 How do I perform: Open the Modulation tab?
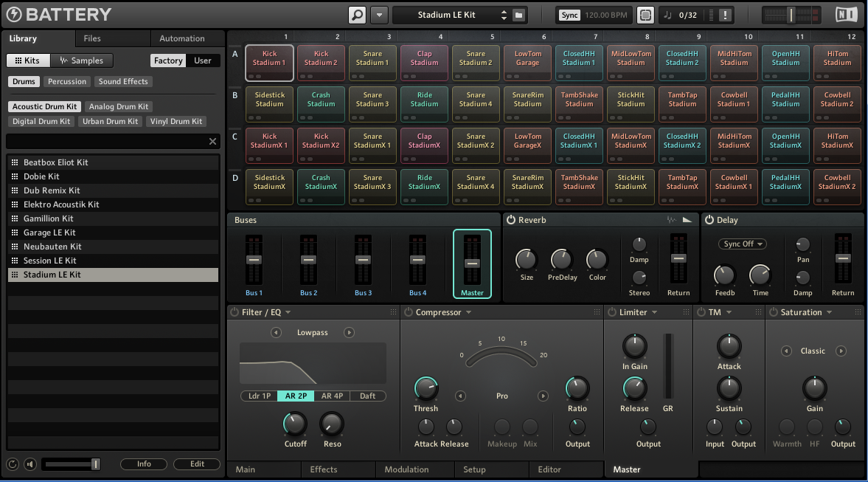pyautogui.click(x=414, y=469)
